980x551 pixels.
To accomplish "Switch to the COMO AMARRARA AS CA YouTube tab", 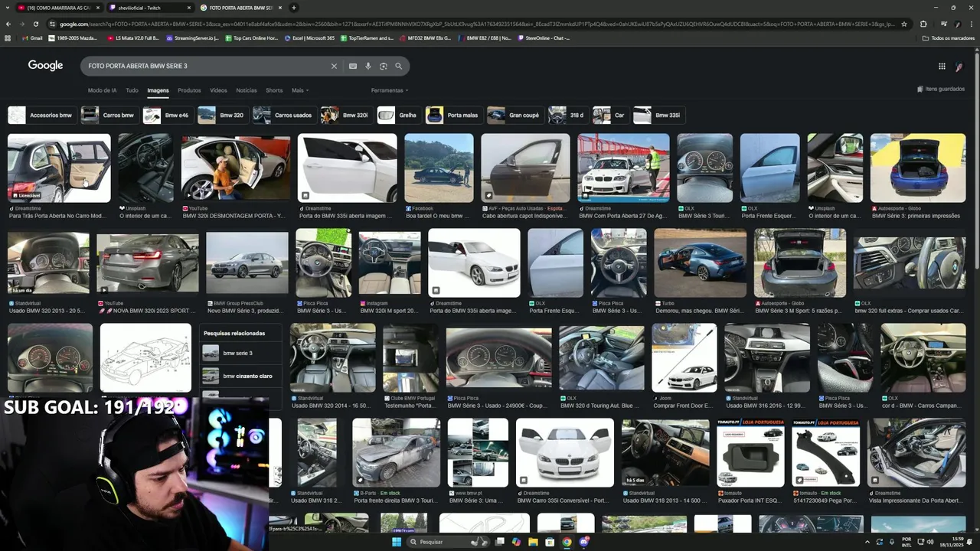I will pyautogui.click(x=58, y=8).
